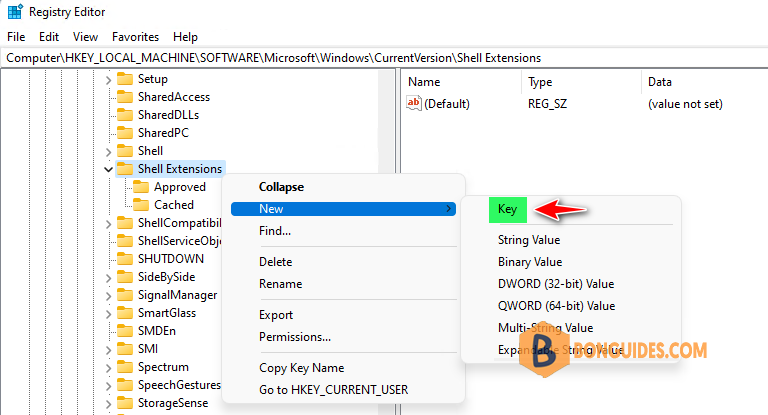
Task: Click the Name column header
Action: tap(462, 82)
